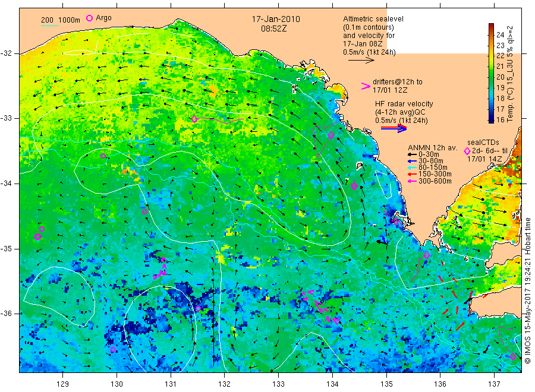Viewport: 535px width, 392px height.
Task: Click Argo float marker near 129.9E 36.6S
Action: [114, 350]
